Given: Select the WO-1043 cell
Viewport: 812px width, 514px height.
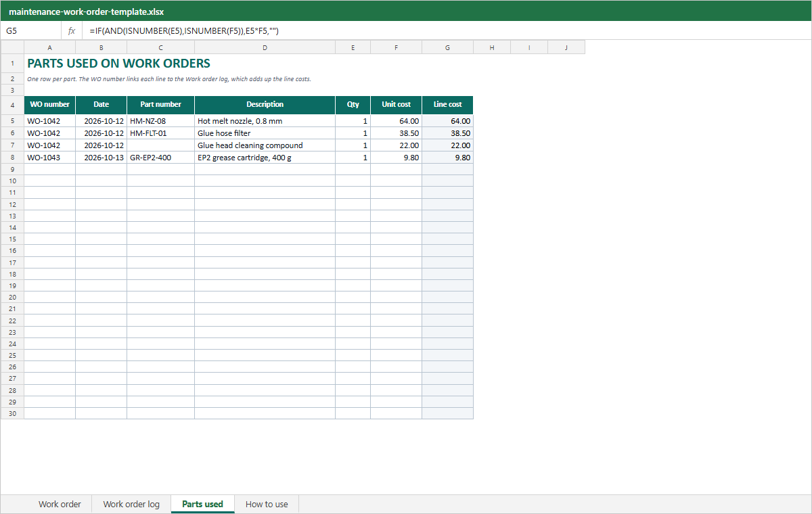Looking at the screenshot, I should pyautogui.click(x=49, y=158).
